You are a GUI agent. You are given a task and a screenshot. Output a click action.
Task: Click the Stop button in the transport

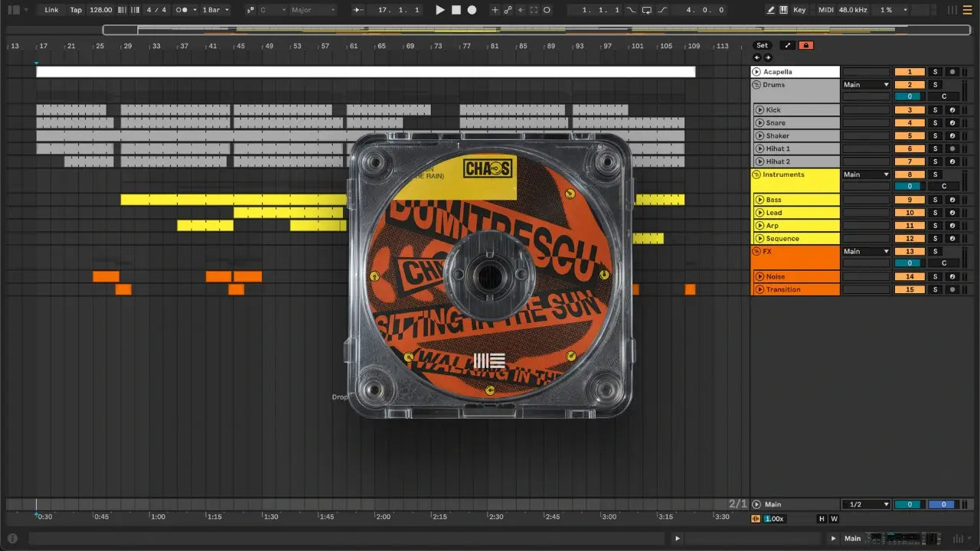click(456, 10)
